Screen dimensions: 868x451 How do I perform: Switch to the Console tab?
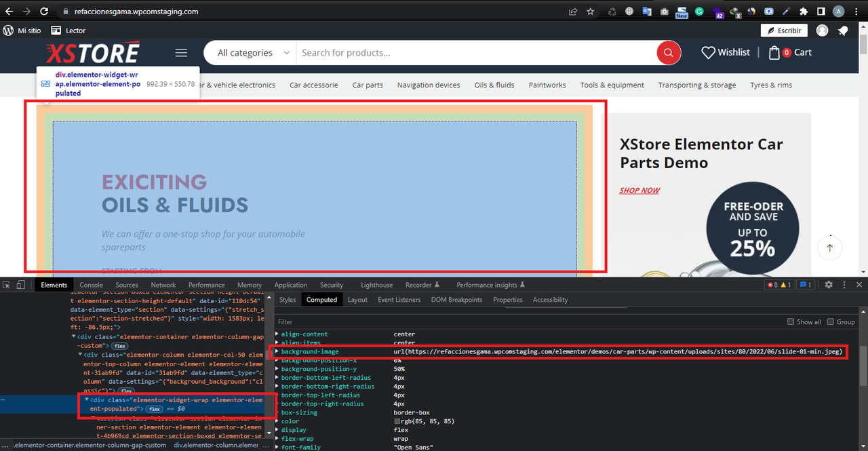(92, 285)
